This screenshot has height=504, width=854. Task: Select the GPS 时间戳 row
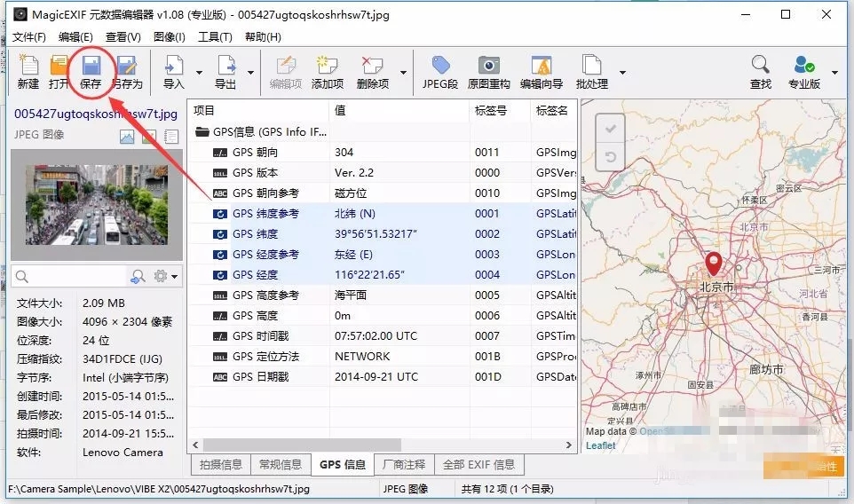point(383,335)
